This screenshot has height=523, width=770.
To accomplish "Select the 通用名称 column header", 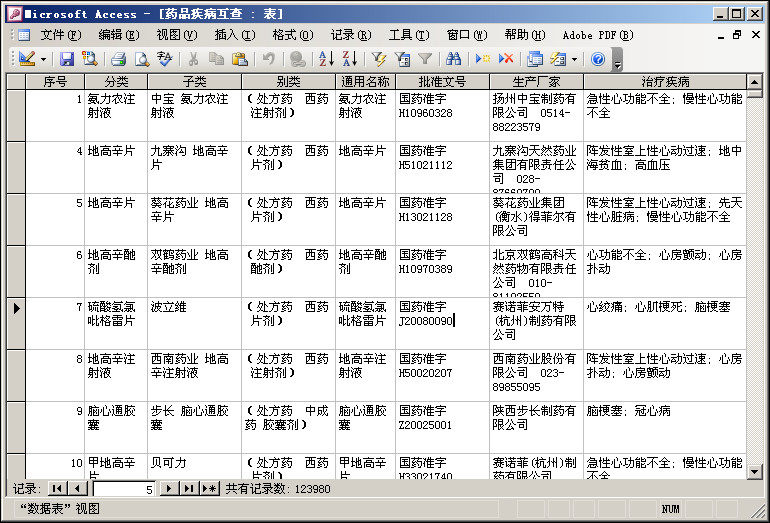I will 365,82.
